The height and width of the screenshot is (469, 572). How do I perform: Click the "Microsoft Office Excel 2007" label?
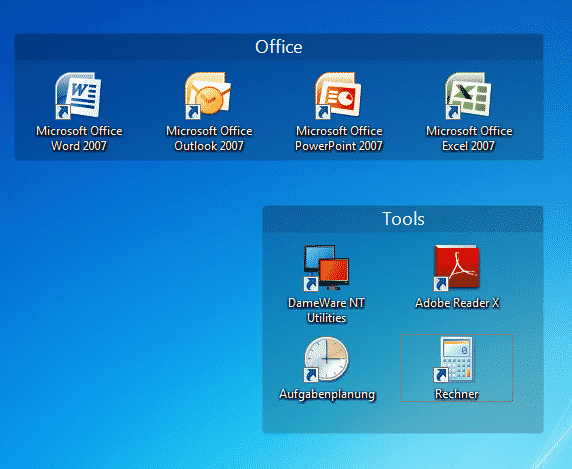tap(469, 138)
